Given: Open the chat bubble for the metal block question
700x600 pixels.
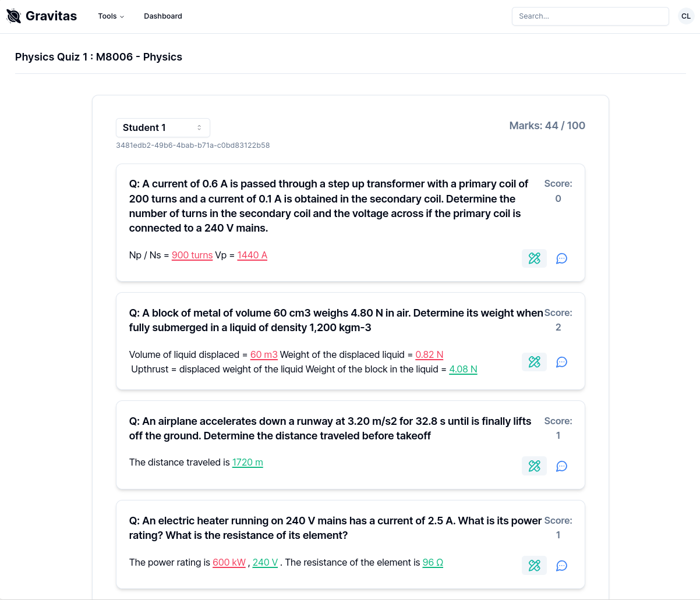Looking at the screenshot, I should [x=561, y=361].
